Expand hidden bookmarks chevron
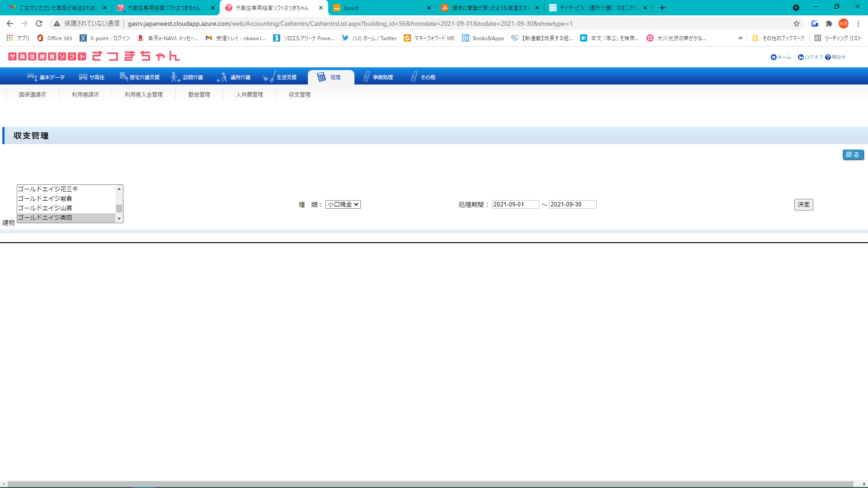 740,38
